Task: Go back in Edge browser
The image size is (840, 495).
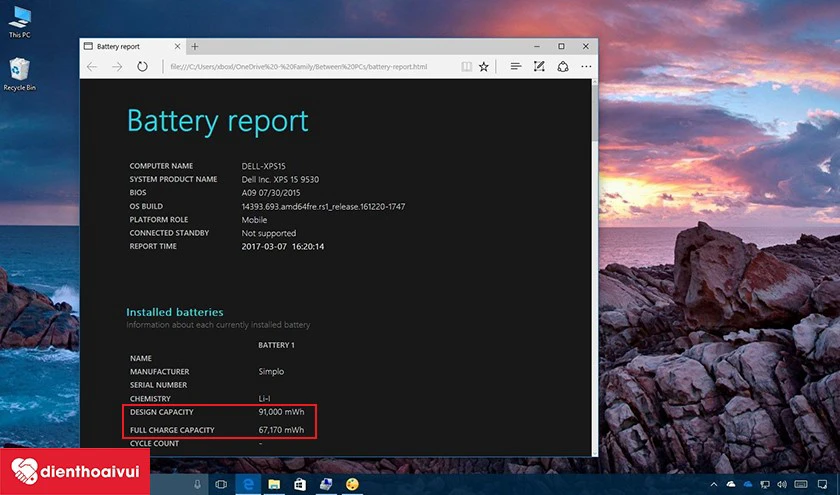Action: pyautogui.click(x=92, y=66)
